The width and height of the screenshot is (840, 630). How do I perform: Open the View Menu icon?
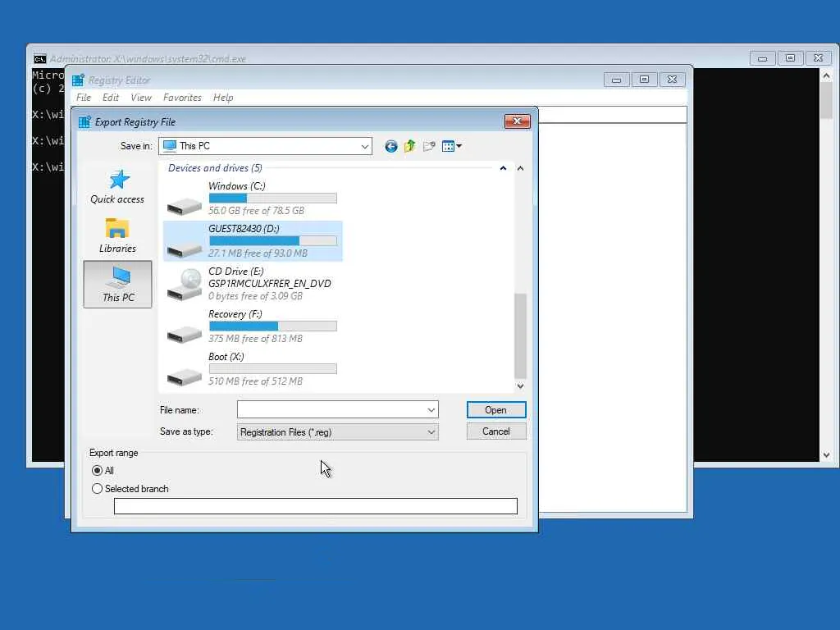[x=449, y=146]
